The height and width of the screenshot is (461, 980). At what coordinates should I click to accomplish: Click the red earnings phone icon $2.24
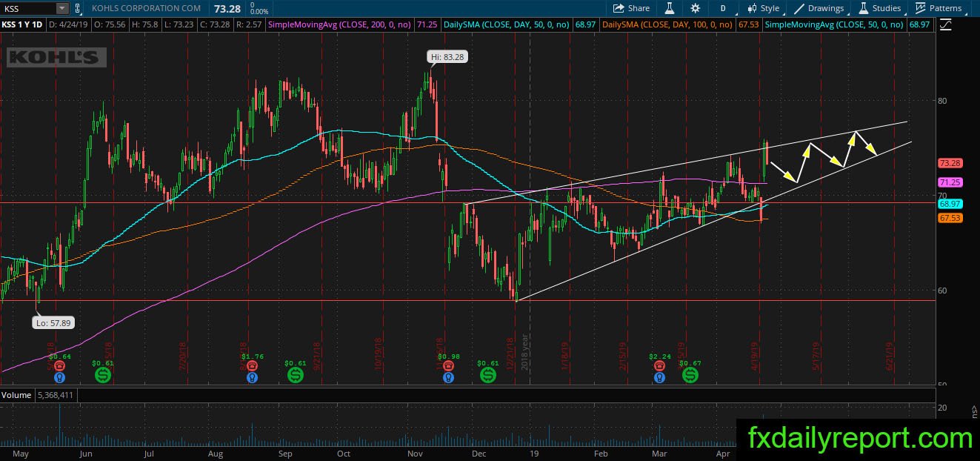(659, 365)
